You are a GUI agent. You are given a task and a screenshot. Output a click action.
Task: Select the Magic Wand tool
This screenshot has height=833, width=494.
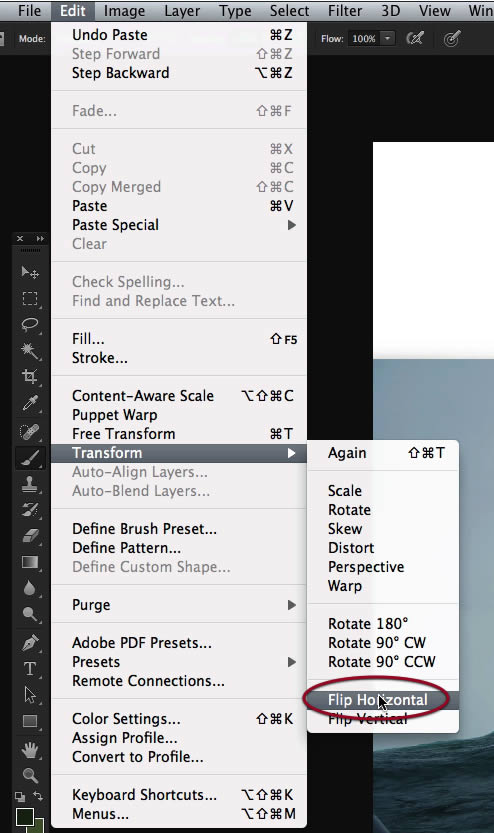click(30, 351)
